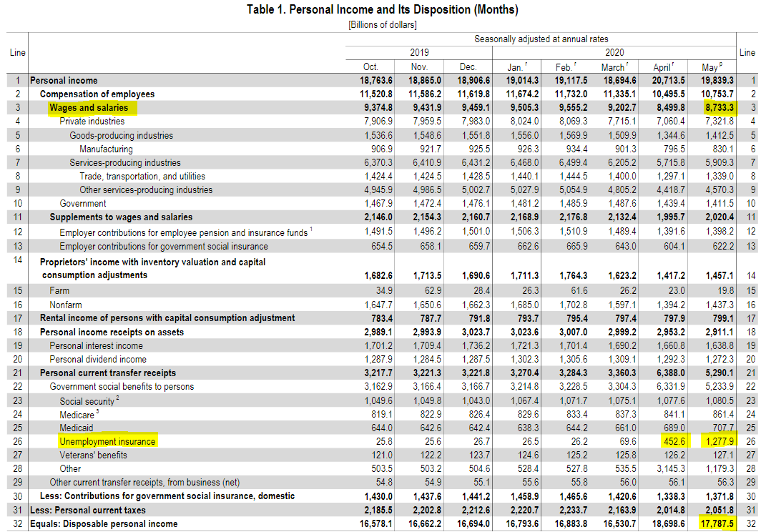Click the highlighted 'Wages and salaries' label
The width and height of the screenshot is (761, 532).
(x=89, y=108)
